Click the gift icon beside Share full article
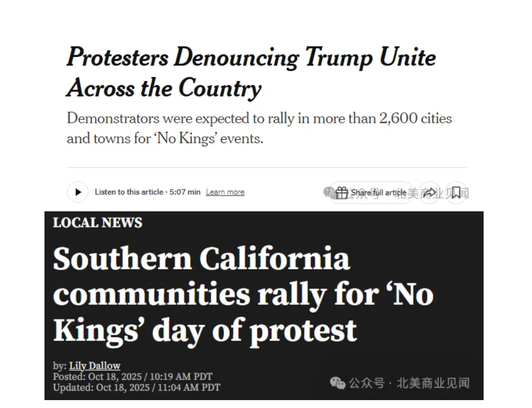 tap(342, 193)
